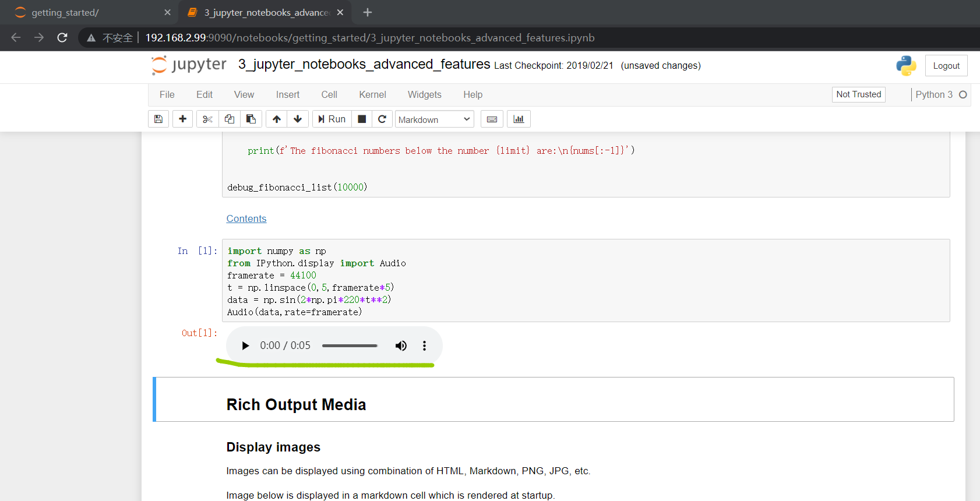Open the audio player three-dot options menu
The width and height of the screenshot is (980, 501).
[x=424, y=345]
